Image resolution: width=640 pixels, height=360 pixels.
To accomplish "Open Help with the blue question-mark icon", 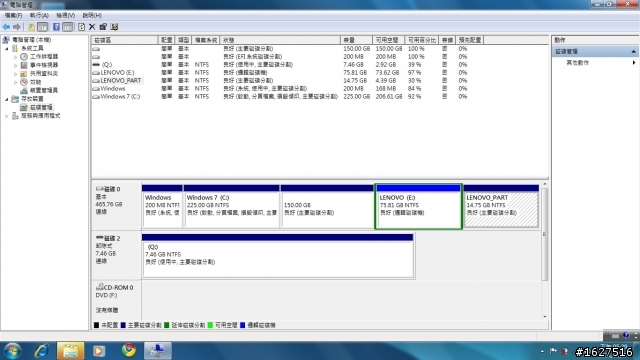I will pyautogui.click(x=56, y=27).
